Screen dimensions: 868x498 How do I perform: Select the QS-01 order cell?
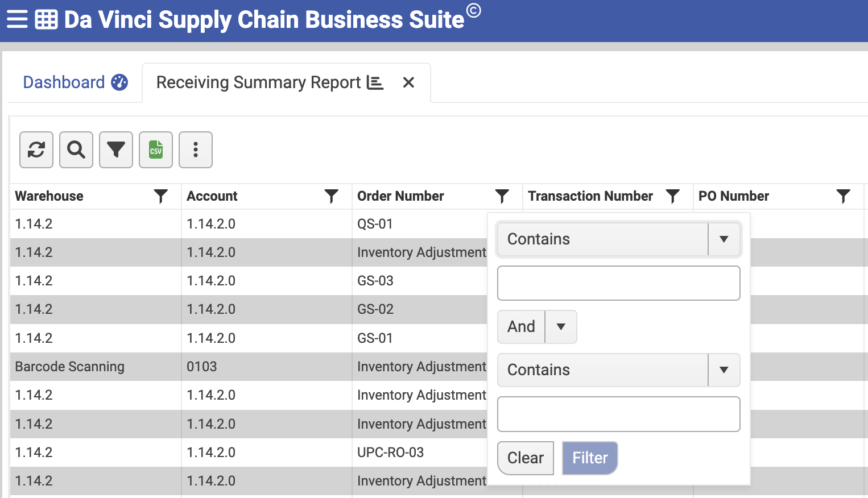point(375,224)
